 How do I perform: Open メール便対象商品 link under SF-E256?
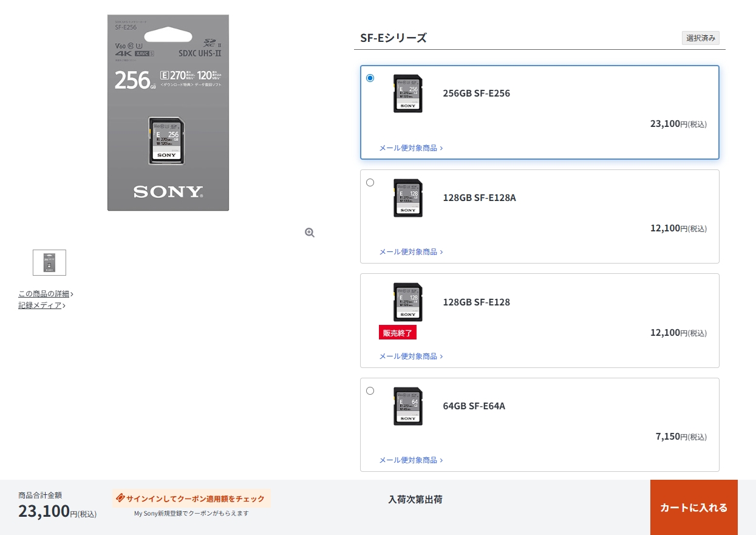pyautogui.click(x=410, y=148)
